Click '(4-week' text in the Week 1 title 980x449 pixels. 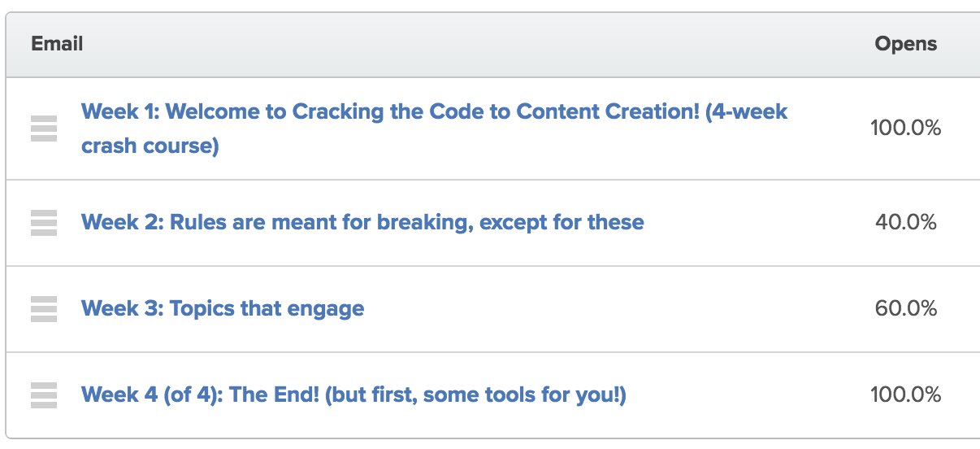(747, 111)
